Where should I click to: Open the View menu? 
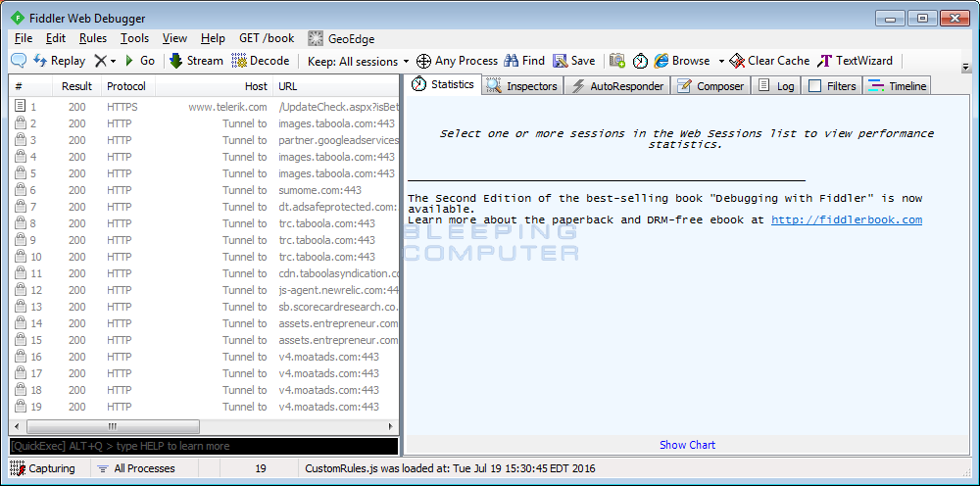coord(175,38)
